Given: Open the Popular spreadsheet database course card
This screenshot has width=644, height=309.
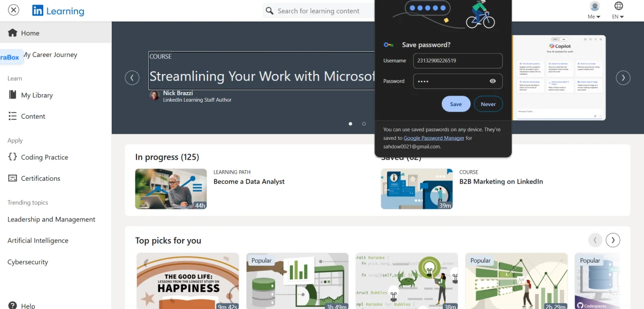Looking at the screenshot, I should coord(297,281).
